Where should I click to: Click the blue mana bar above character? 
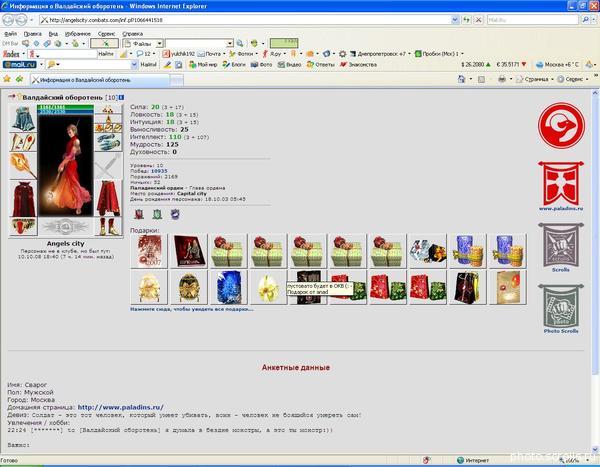(x=65, y=112)
